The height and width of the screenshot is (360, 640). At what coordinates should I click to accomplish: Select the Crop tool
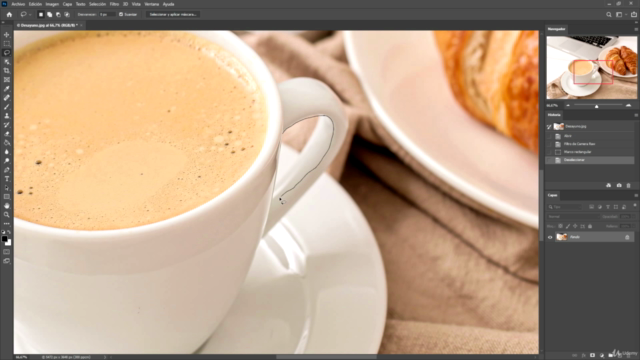[x=7, y=71]
